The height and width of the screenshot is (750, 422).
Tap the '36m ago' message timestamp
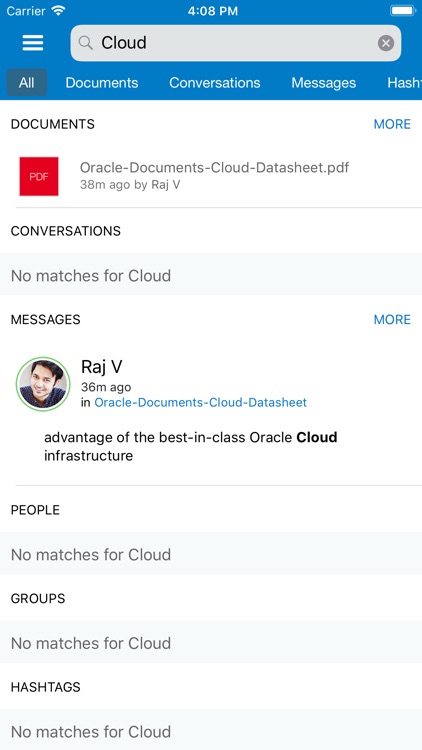point(106,387)
